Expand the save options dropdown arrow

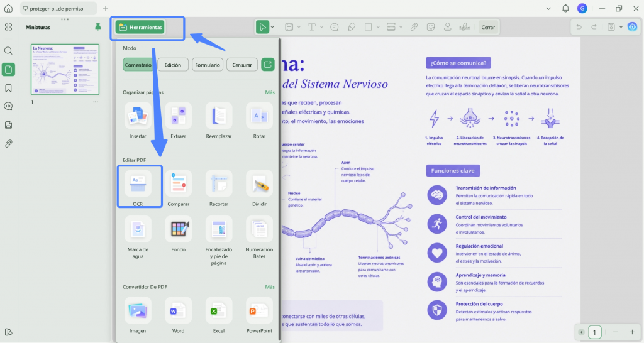[621, 27]
